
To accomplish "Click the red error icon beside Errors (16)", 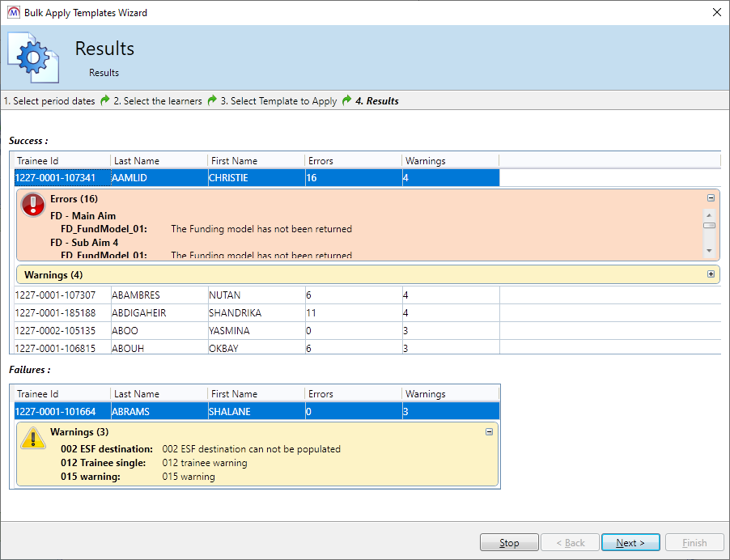I will (x=33, y=205).
